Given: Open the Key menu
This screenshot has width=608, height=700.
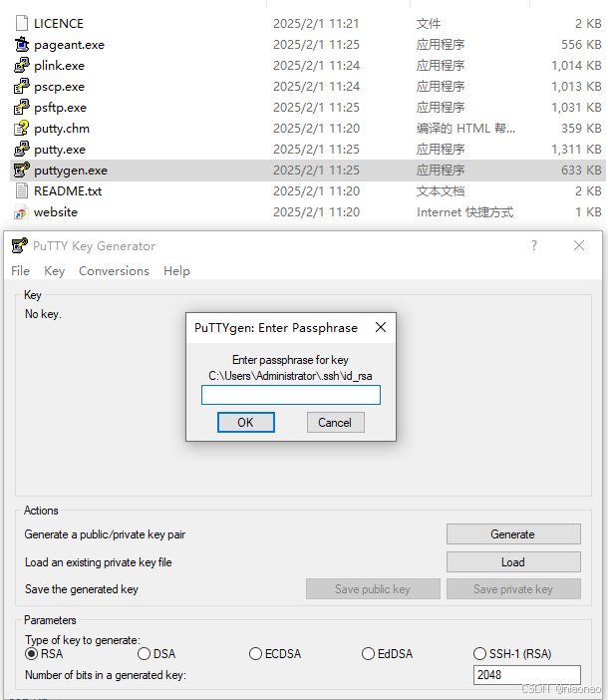Looking at the screenshot, I should point(55,271).
